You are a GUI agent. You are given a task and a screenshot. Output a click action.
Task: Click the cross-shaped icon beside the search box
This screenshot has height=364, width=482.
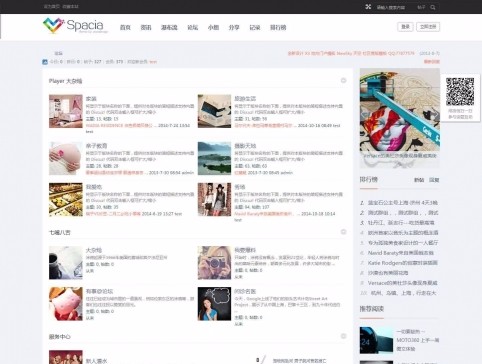pyautogui.click(x=368, y=7)
